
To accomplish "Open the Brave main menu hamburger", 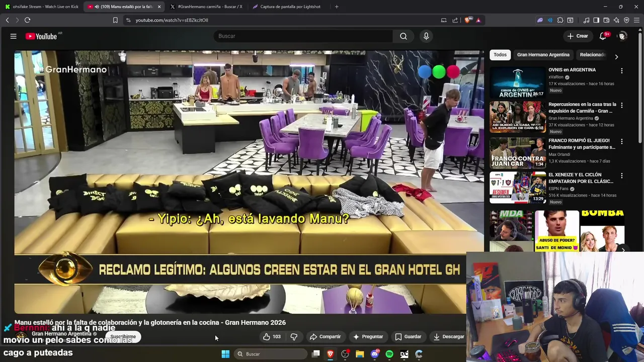I will [x=636, y=20].
